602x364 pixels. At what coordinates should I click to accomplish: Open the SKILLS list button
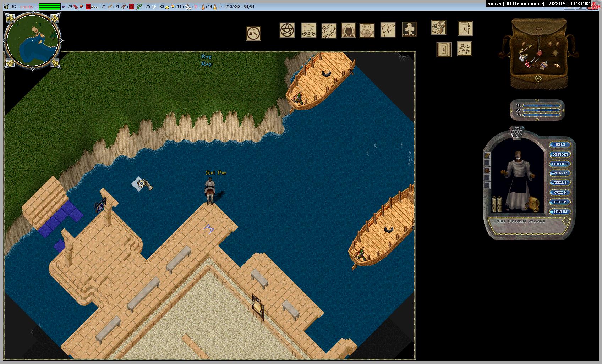pyautogui.click(x=560, y=183)
